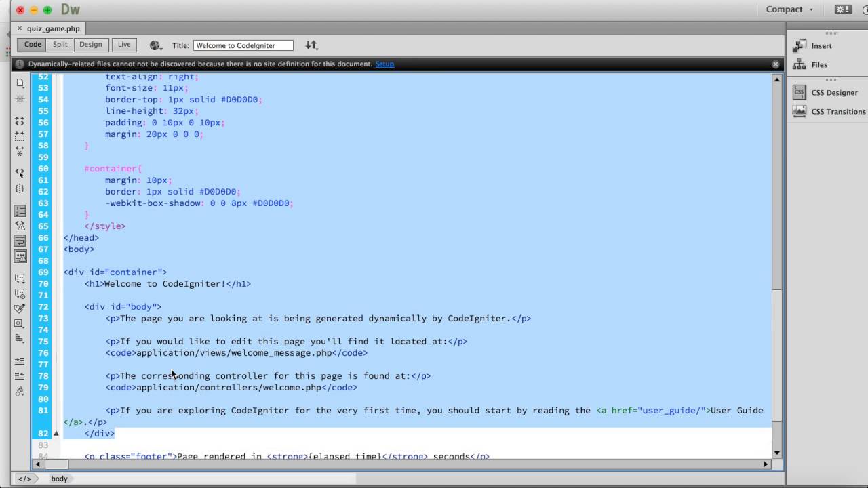Switch to Live view

coord(124,45)
